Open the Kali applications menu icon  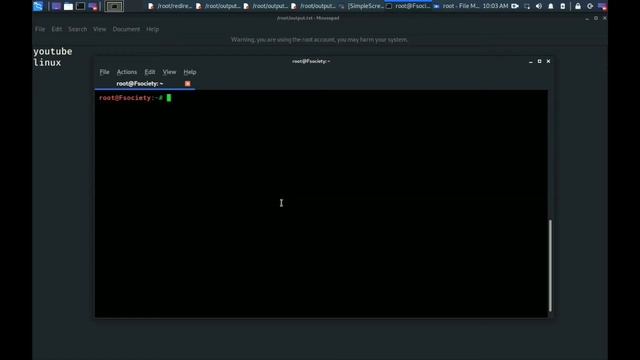pyautogui.click(x=38, y=6)
